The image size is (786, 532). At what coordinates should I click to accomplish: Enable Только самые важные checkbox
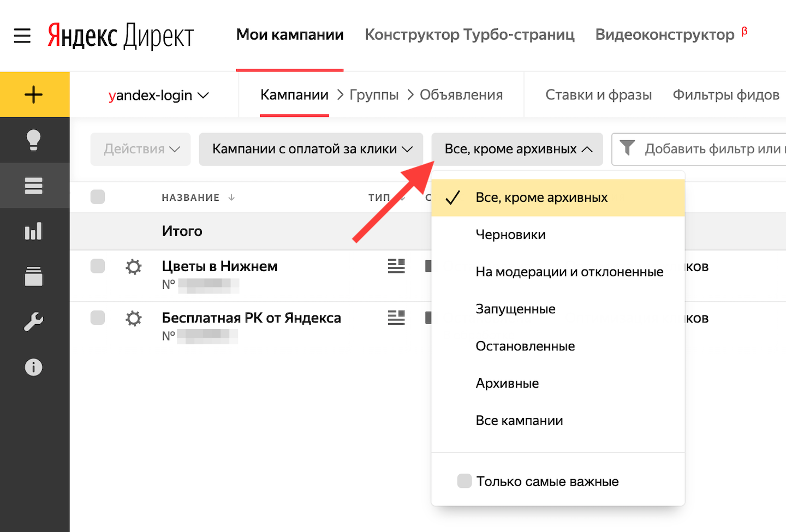(465, 481)
